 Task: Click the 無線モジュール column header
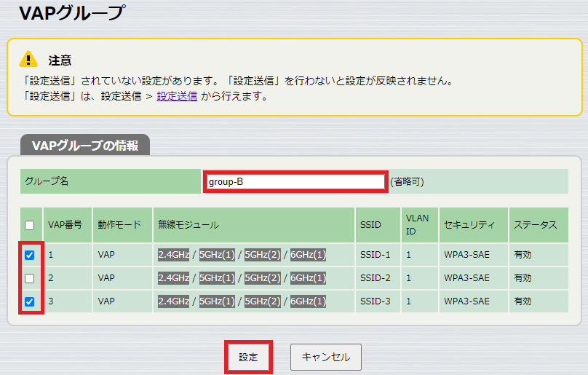click(188, 225)
